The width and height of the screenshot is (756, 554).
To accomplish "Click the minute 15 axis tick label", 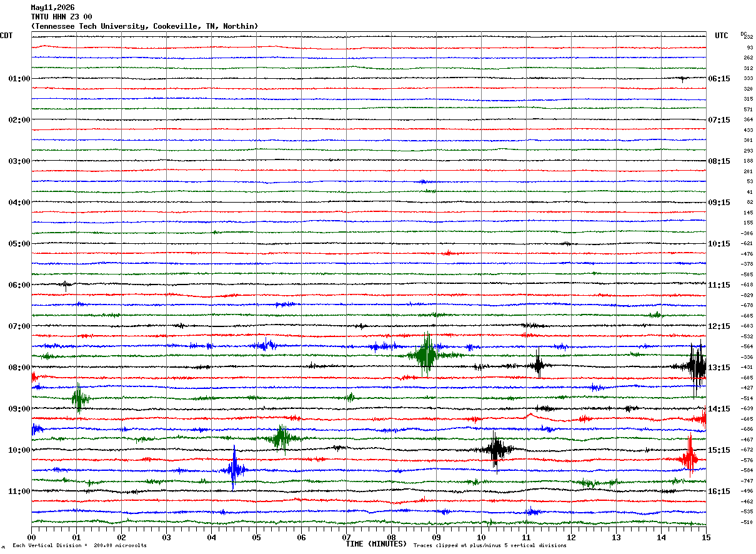I will pos(705,537).
